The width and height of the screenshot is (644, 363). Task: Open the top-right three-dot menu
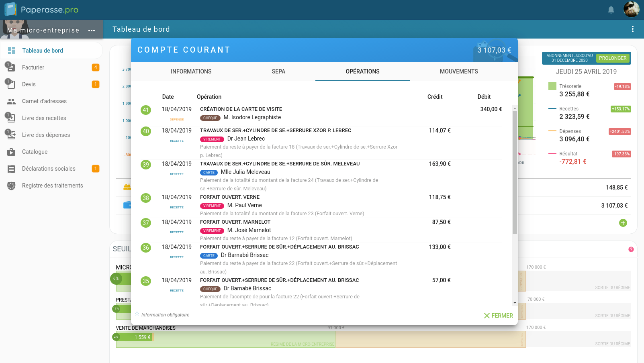click(x=632, y=29)
